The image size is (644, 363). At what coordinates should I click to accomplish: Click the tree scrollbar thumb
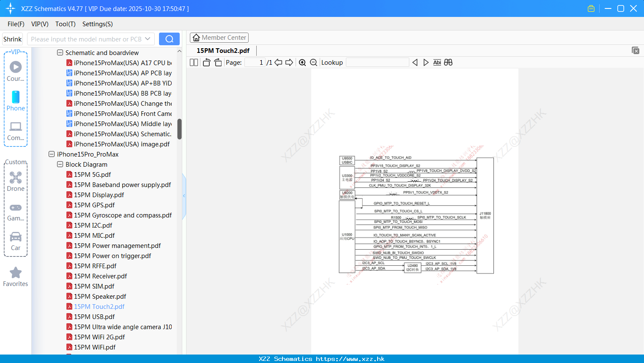179,129
